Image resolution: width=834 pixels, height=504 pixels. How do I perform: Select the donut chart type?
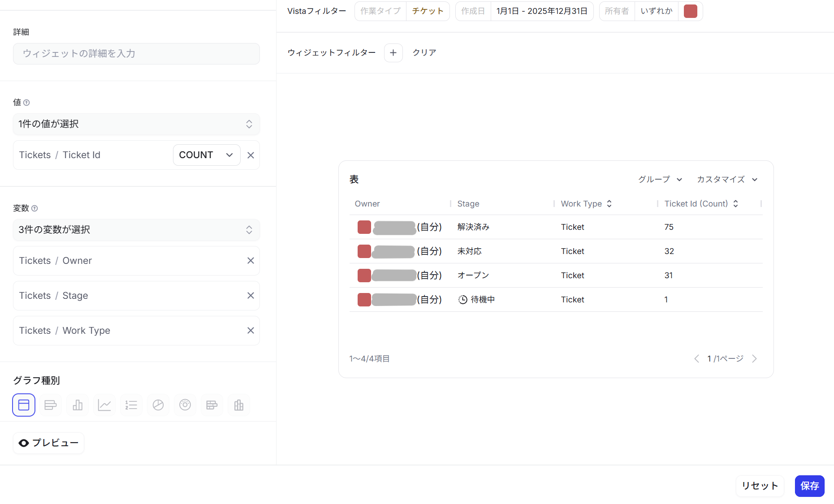click(185, 405)
